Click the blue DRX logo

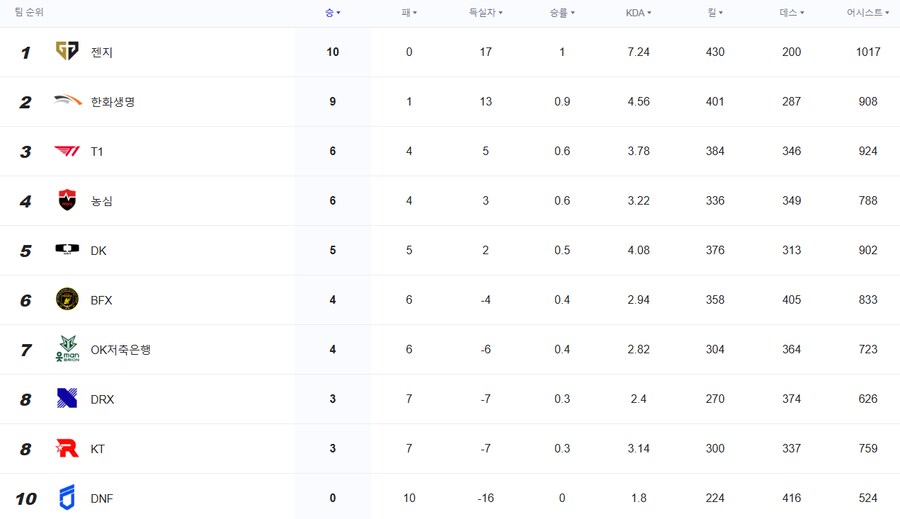[67, 398]
